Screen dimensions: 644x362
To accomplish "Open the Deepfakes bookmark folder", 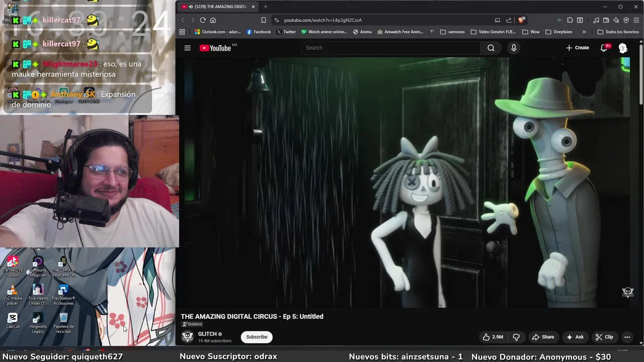I will 559,32.
